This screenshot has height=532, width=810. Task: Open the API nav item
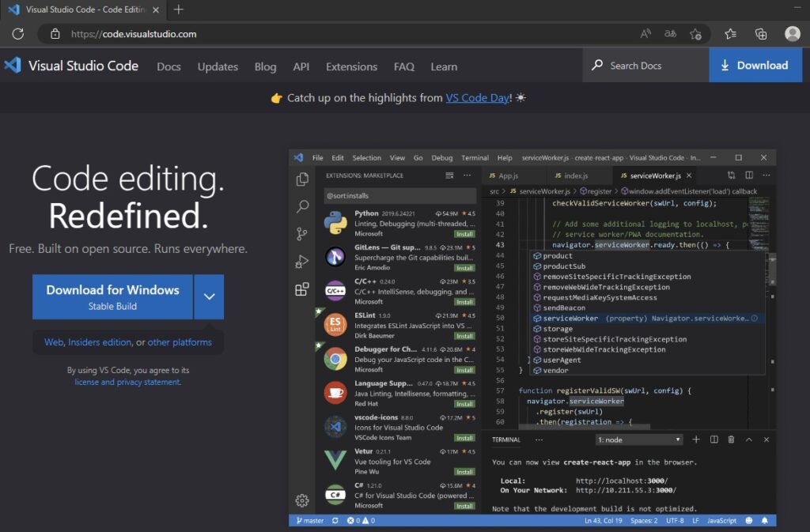tap(301, 66)
